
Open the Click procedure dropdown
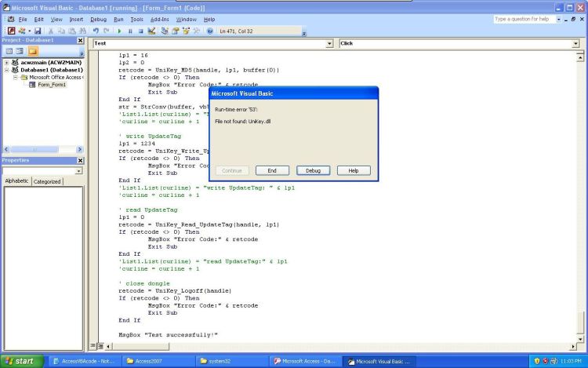[575, 44]
